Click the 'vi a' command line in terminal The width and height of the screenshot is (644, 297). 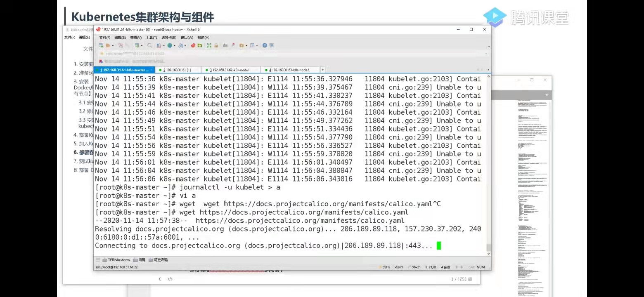145,196
